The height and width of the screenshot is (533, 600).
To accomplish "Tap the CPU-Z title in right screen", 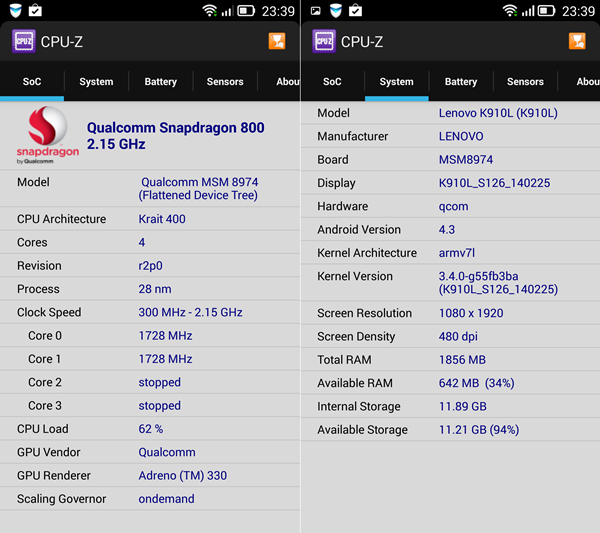I will (362, 42).
